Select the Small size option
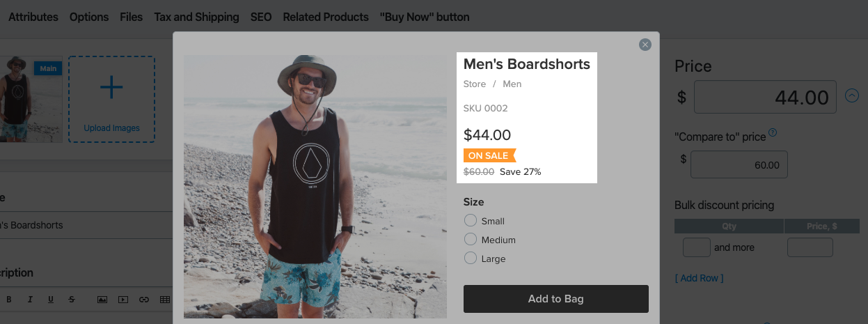868x324 pixels. click(x=471, y=221)
